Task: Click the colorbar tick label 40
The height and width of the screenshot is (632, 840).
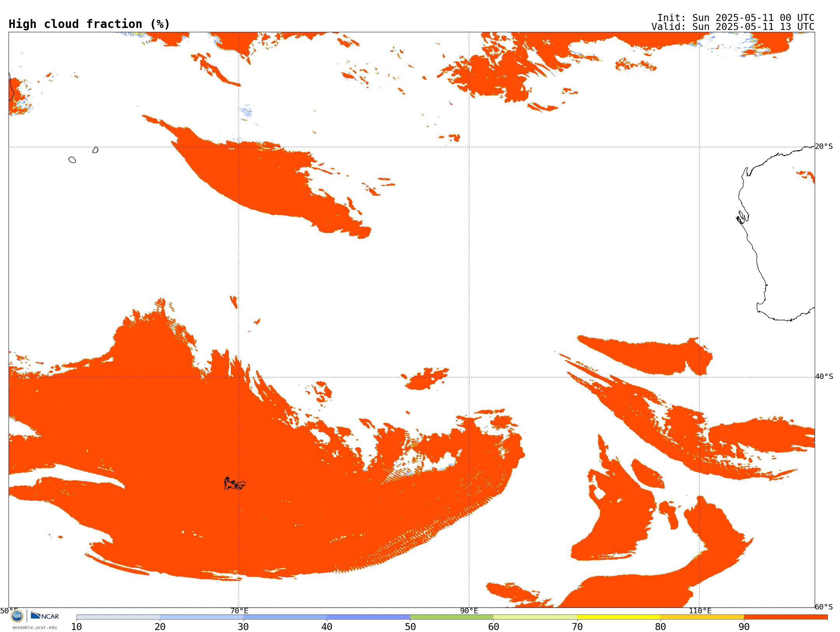Action: pos(327,627)
